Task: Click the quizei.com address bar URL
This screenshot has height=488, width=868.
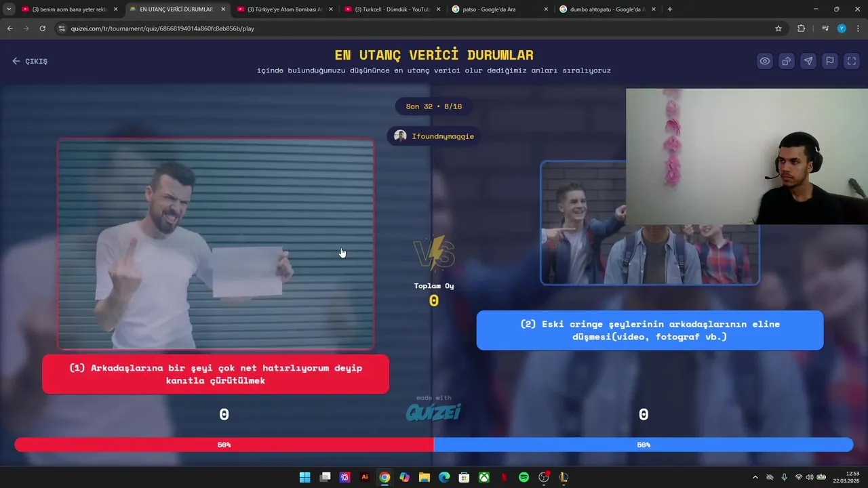Action: click(x=163, y=28)
